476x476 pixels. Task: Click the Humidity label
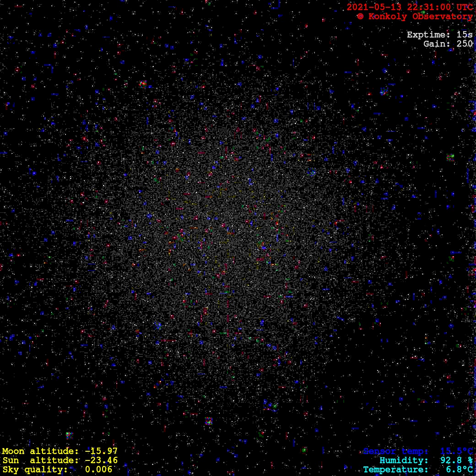click(x=404, y=460)
